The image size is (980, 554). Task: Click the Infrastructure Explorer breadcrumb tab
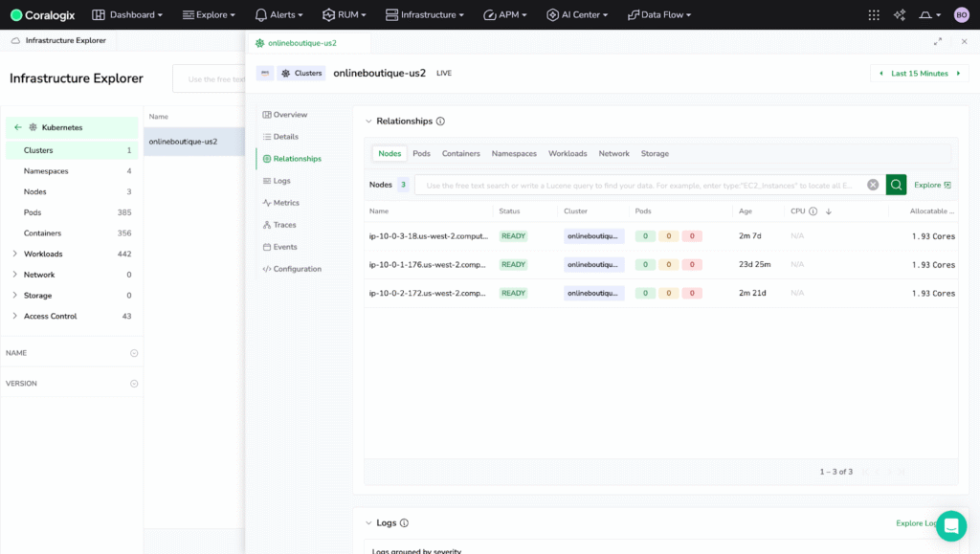click(x=59, y=40)
